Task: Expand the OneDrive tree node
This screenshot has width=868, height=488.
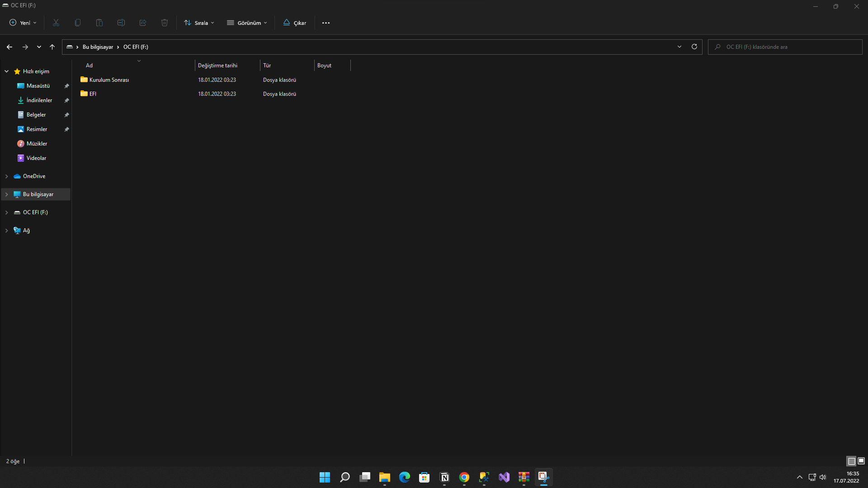Action: pyautogui.click(x=7, y=176)
